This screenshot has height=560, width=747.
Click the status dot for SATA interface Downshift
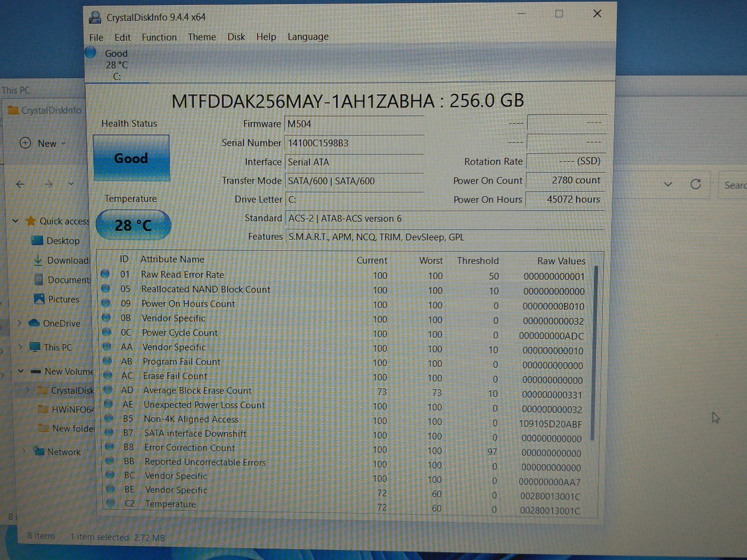tap(109, 432)
